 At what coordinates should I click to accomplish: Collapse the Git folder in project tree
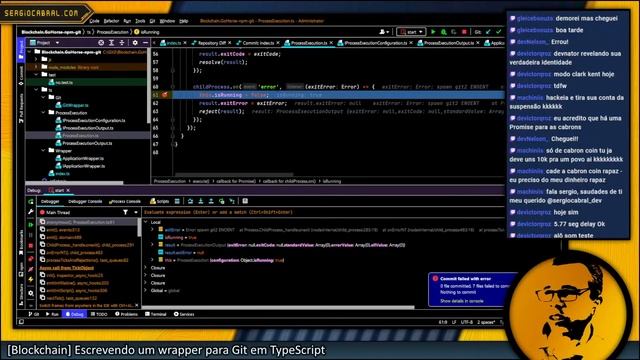pos(43,98)
